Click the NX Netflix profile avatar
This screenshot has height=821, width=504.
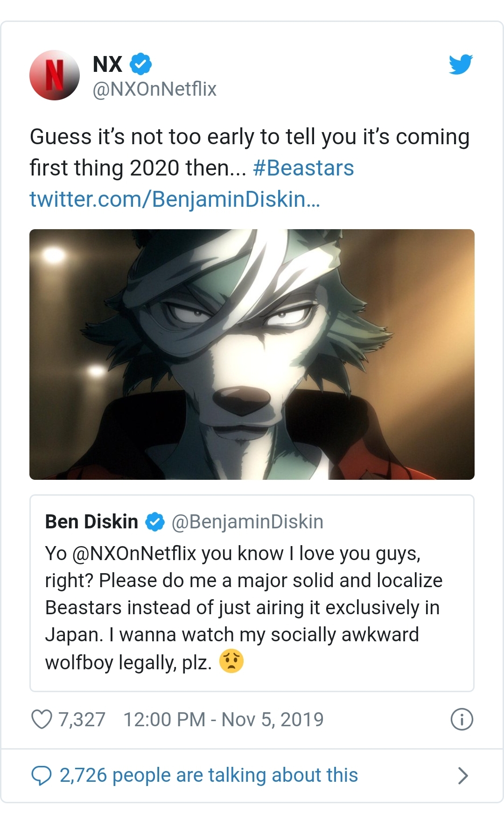tap(55, 75)
